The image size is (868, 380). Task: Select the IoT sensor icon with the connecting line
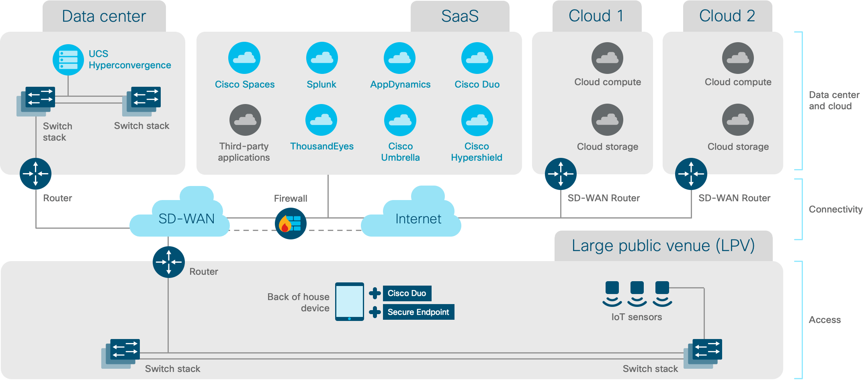pyautogui.click(x=662, y=294)
